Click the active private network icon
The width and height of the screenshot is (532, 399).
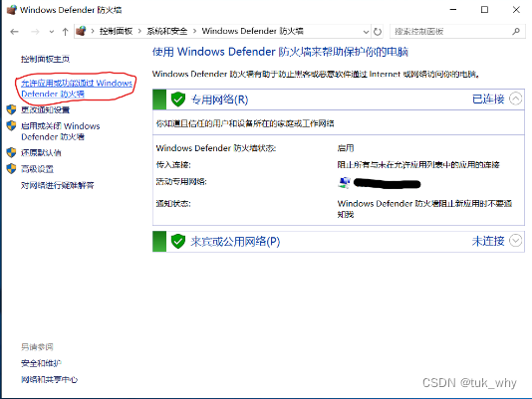tap(344, 183)
